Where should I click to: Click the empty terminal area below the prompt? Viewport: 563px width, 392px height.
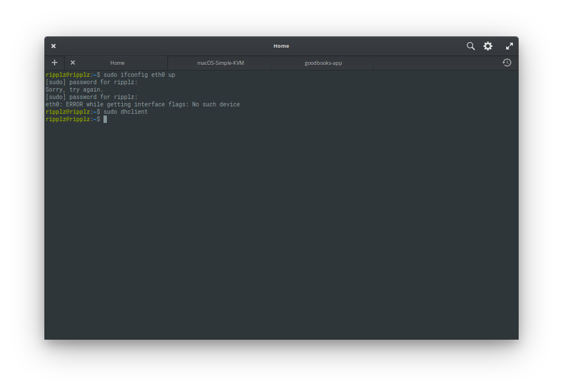coord(281,228)
